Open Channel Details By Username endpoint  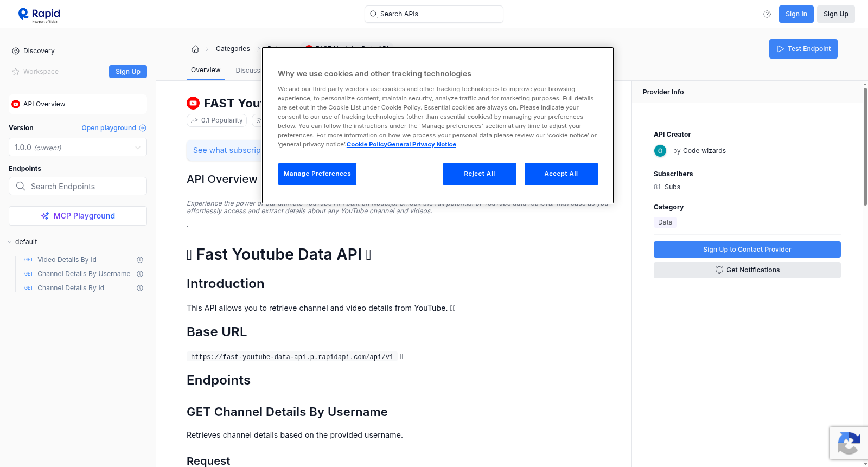[84, 274]
